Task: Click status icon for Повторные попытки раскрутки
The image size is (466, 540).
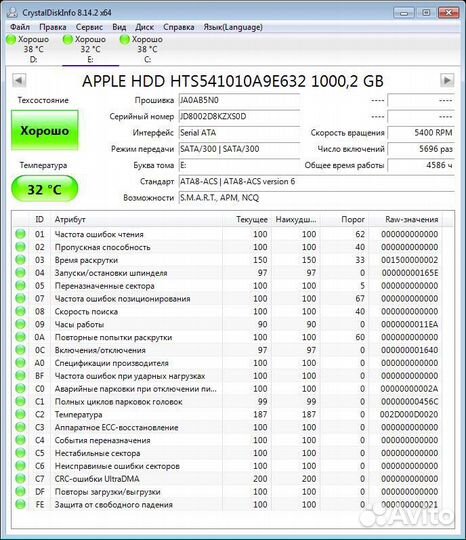Action: click(20, 337)
